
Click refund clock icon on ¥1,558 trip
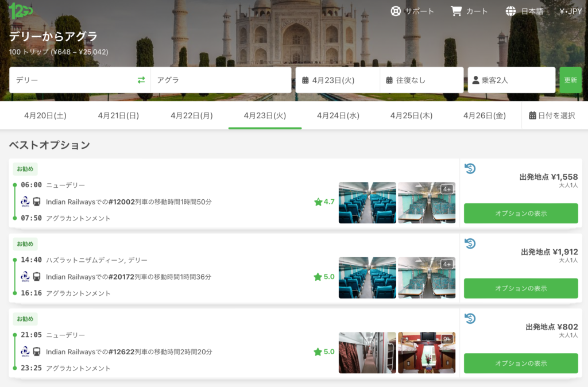click(x=470, y=169)
